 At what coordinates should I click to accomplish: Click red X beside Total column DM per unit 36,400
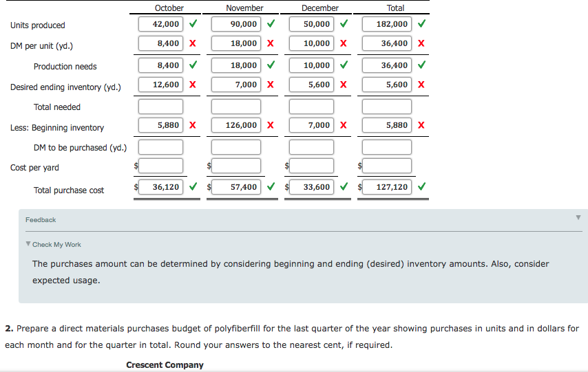(421, 43)
